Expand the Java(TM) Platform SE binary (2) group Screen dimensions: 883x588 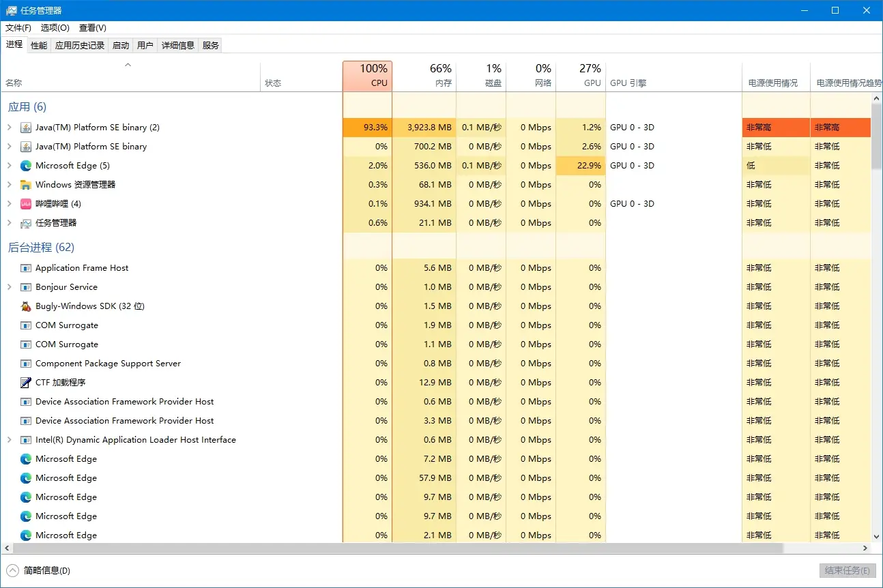coord(10,128)
